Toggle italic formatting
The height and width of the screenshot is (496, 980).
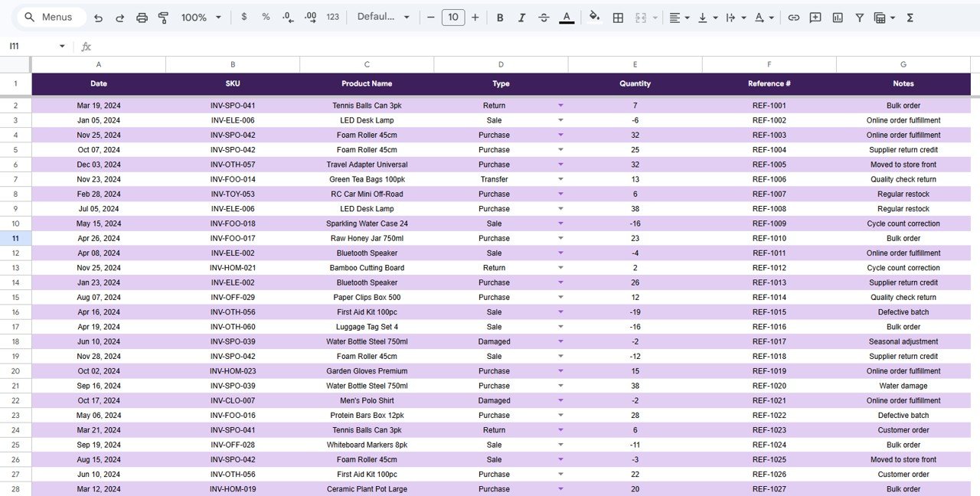521,17
